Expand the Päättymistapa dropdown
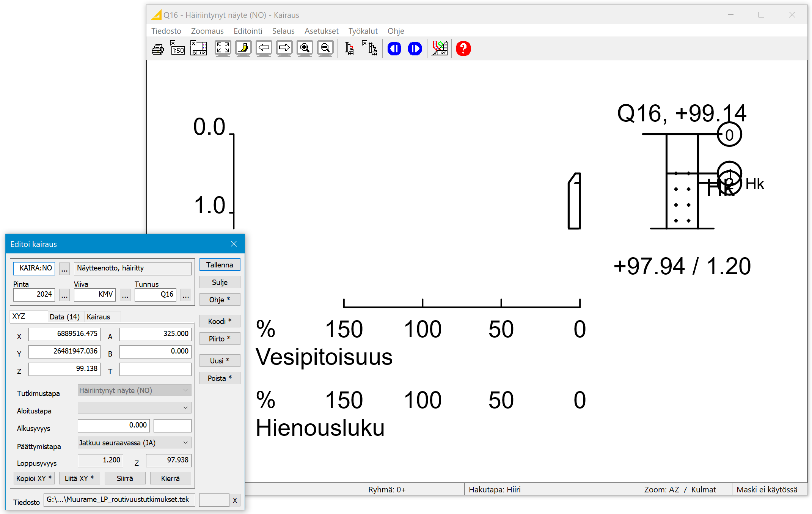The height and width of the screenshot is (514, 812). (185, 443)
